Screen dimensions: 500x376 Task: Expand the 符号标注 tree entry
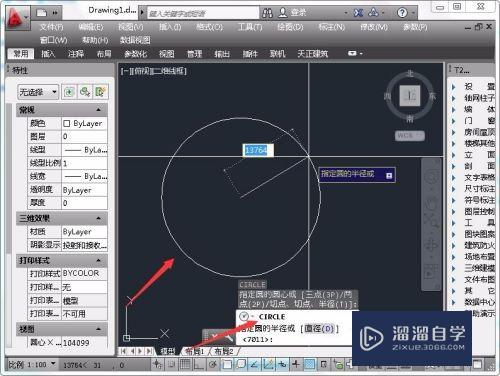point(454,200)
